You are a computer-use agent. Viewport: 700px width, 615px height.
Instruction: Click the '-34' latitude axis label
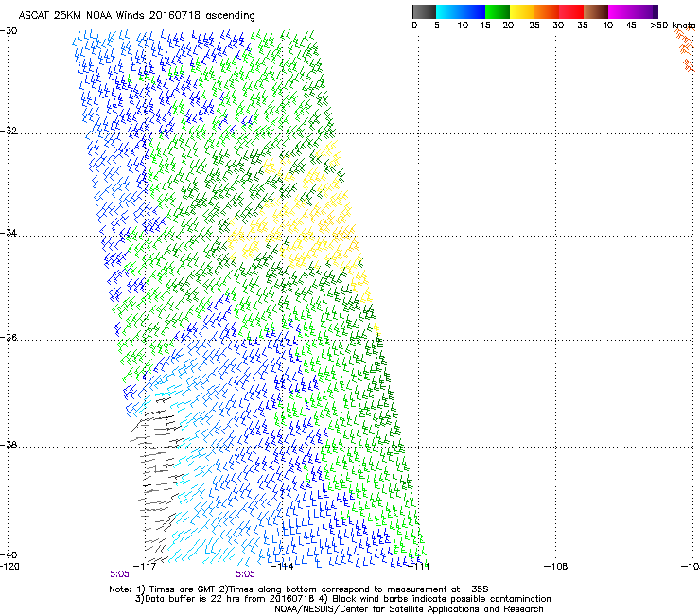coord(9,233)
